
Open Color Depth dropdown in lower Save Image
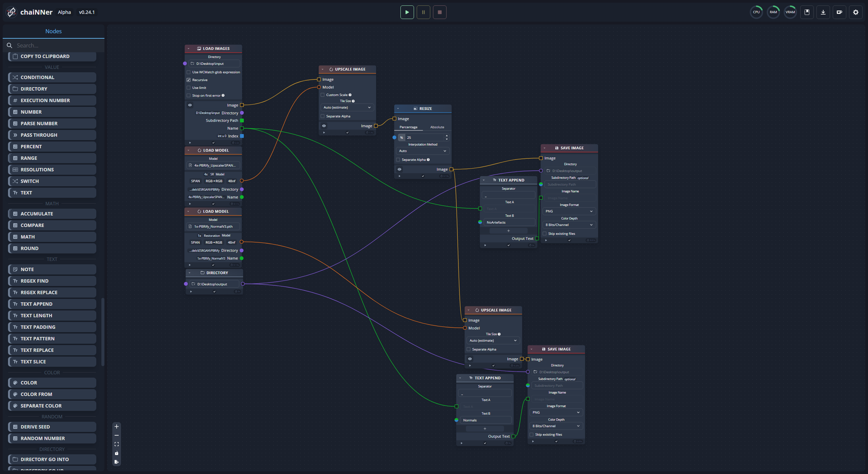556,426
